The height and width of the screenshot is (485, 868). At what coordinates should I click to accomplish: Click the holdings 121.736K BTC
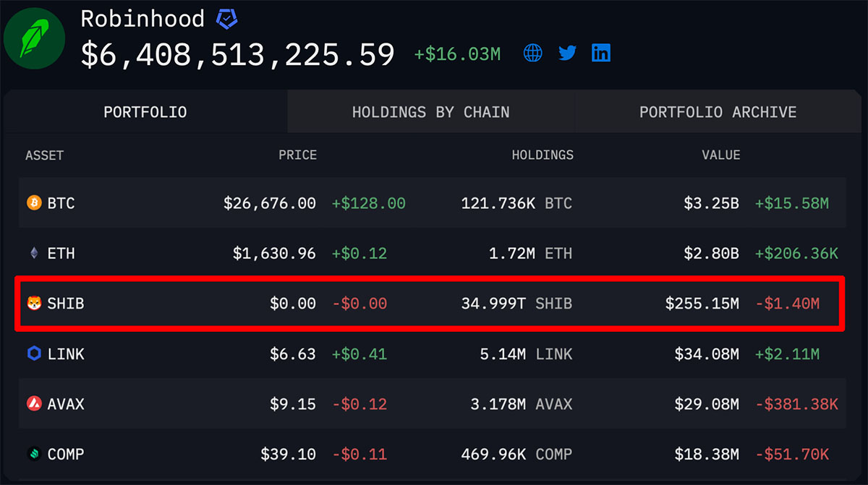click(x=516, y=204)
